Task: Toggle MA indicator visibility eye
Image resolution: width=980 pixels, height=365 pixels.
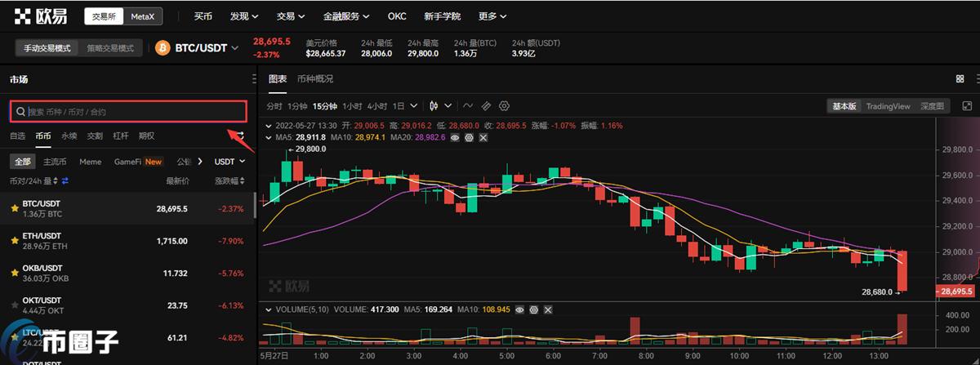Action: [x=456, y=138]
